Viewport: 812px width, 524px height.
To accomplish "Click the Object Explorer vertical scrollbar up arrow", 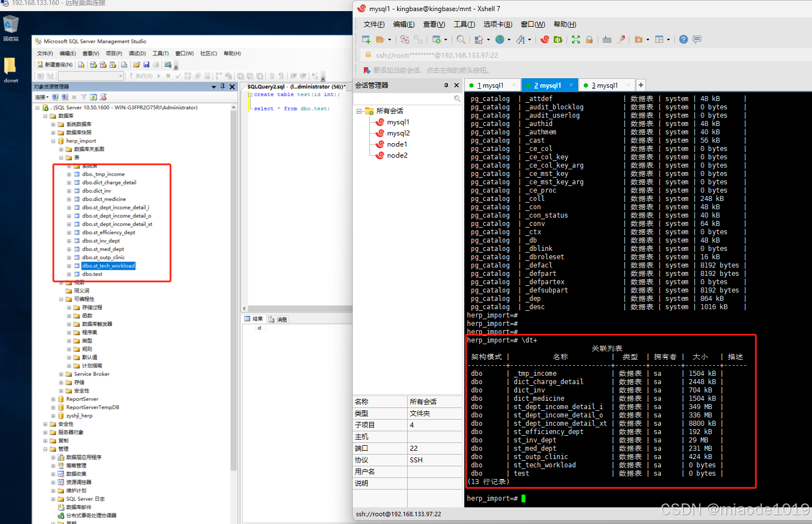I will pyautogui.click(x=234, y=108).
